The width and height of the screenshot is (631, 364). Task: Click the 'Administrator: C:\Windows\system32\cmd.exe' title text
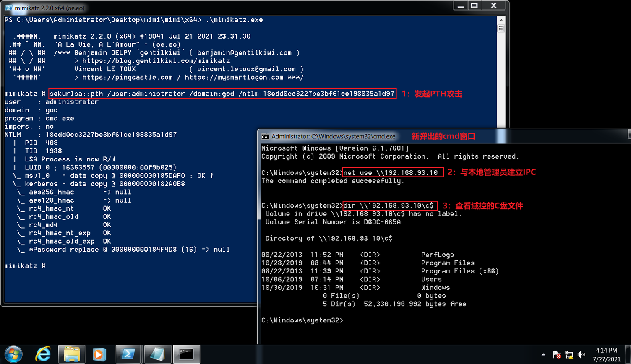pos(334,136)
